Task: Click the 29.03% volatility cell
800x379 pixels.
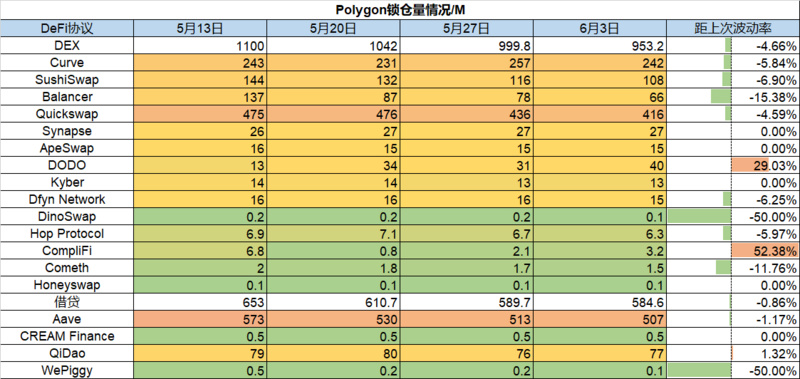Action: click(x=734, y=165)
